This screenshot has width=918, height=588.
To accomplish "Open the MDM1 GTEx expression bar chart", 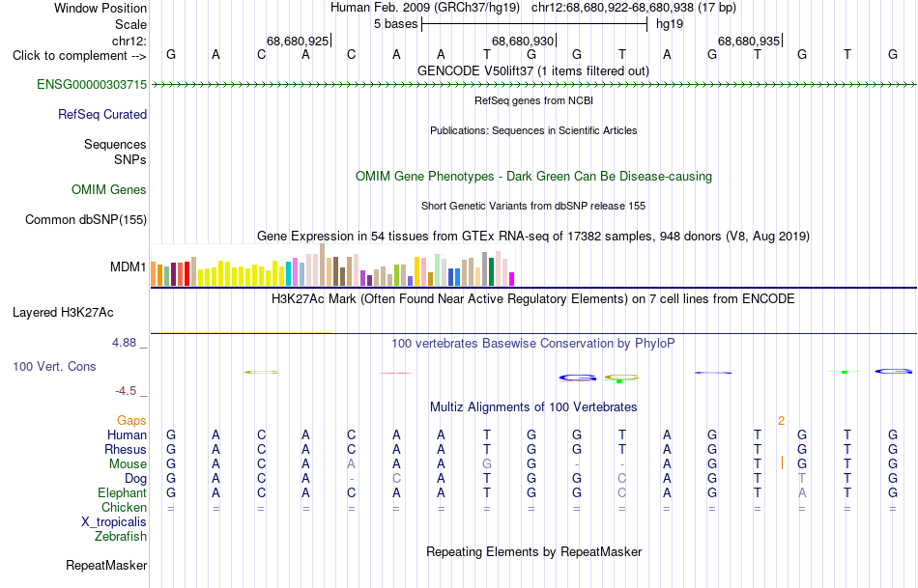I will pyautogui.click(x=332, y=265).
